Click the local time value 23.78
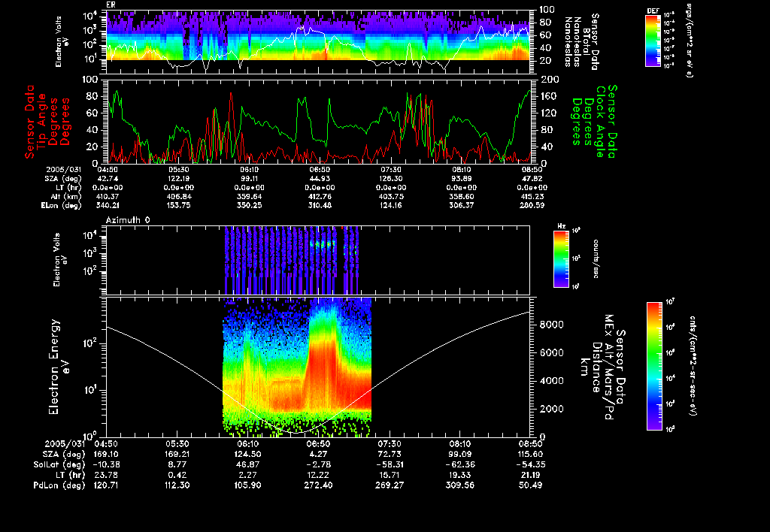The height and width of the screenshot is (532, 770). tap(106, 475)
